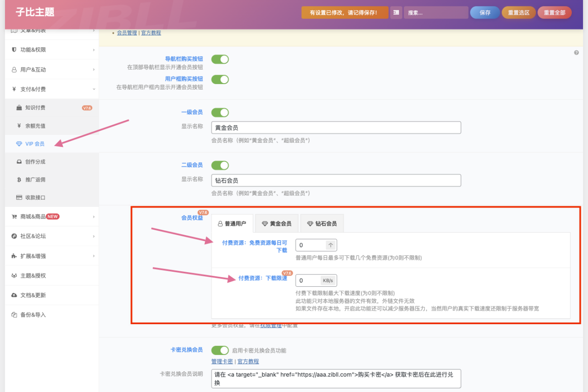588x392 pixels.
Task: Disable the 一级会员 switch
Action: pos(220,112)
